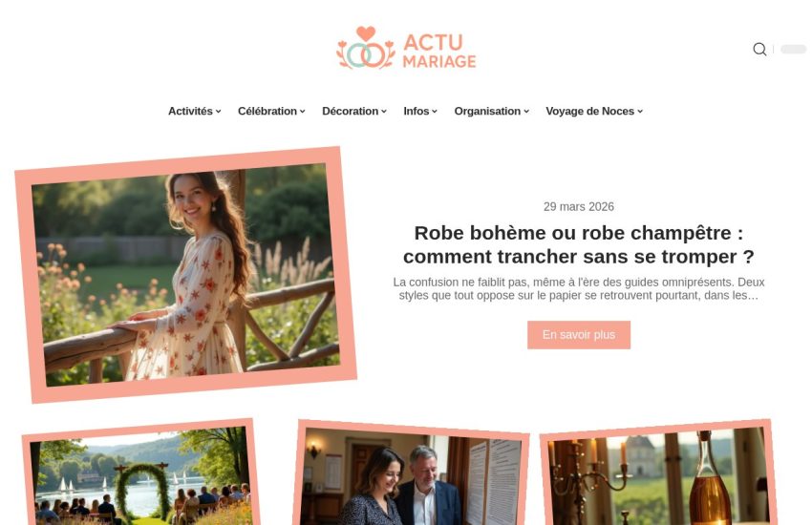
Task: Open the Voyage de Noces menu
Action: pos(589,112)
